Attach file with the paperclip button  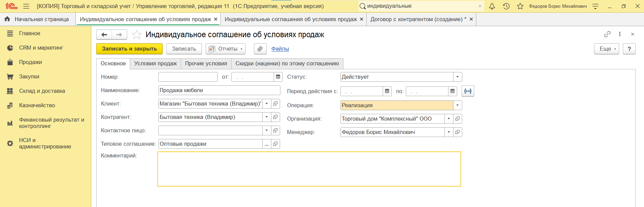[260, 49]
